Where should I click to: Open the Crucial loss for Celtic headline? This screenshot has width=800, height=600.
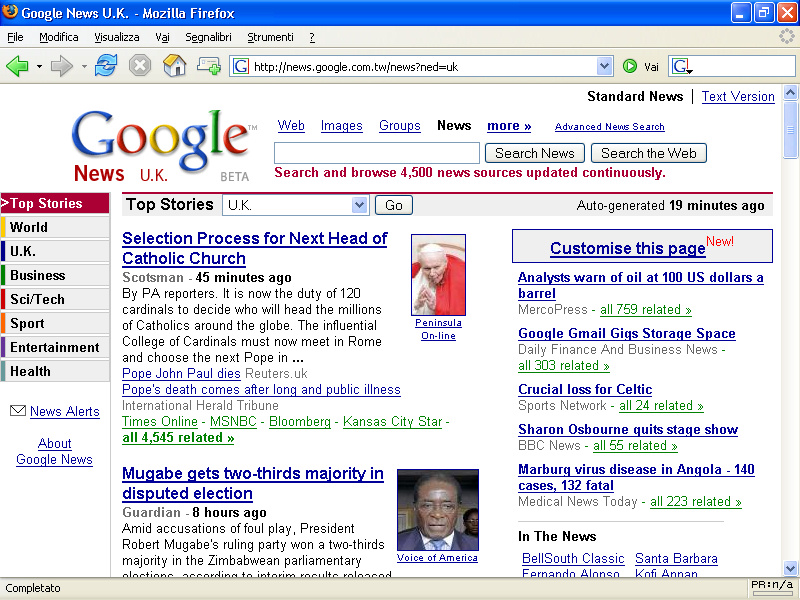coord(585,389)
